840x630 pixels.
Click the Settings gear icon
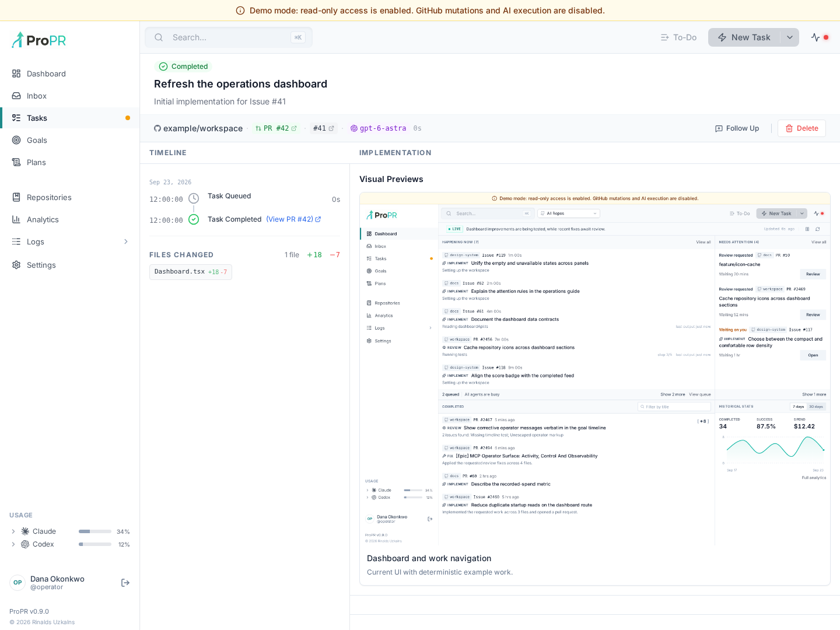(x=16, y=265)
